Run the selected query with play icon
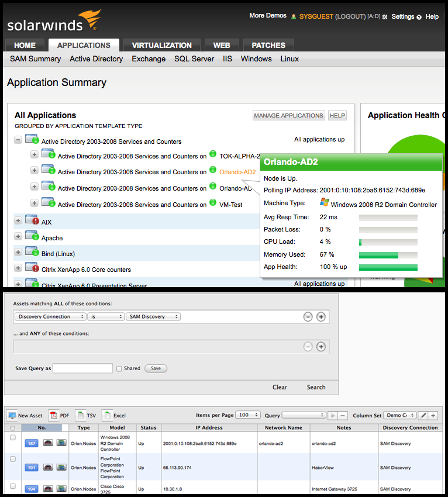448x497 pixels. click(333, 416)
